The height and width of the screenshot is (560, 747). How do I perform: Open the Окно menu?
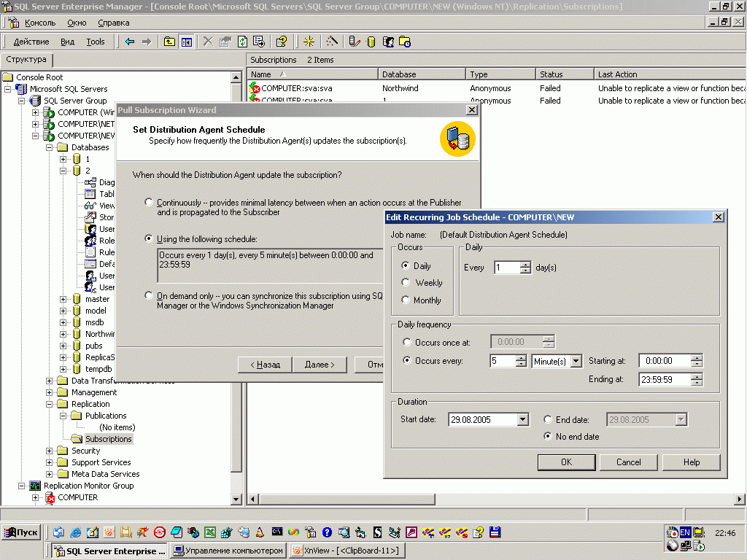click(77, 23)
